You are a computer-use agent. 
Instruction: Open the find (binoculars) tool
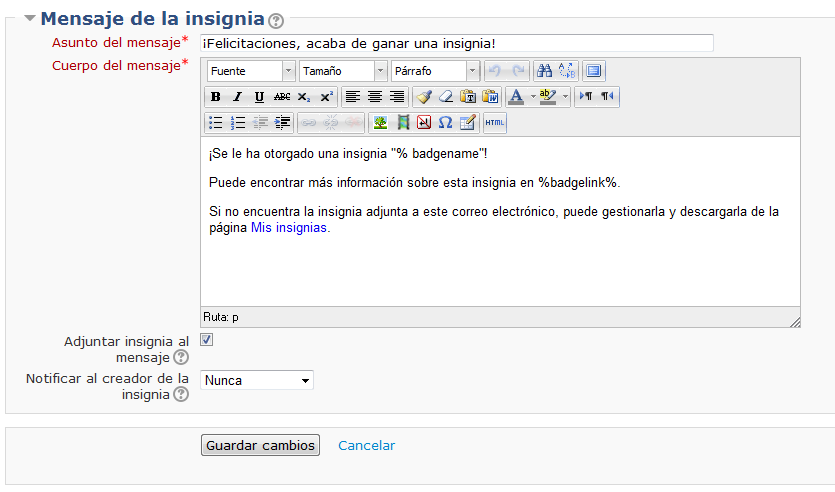click(544, 71)
